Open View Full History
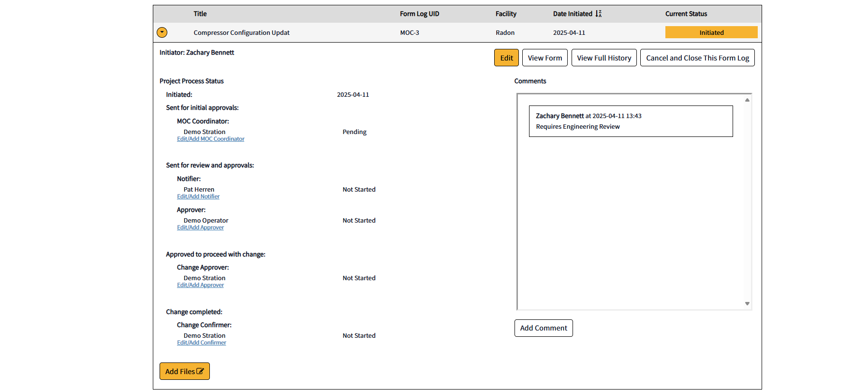 pos(604,58)
